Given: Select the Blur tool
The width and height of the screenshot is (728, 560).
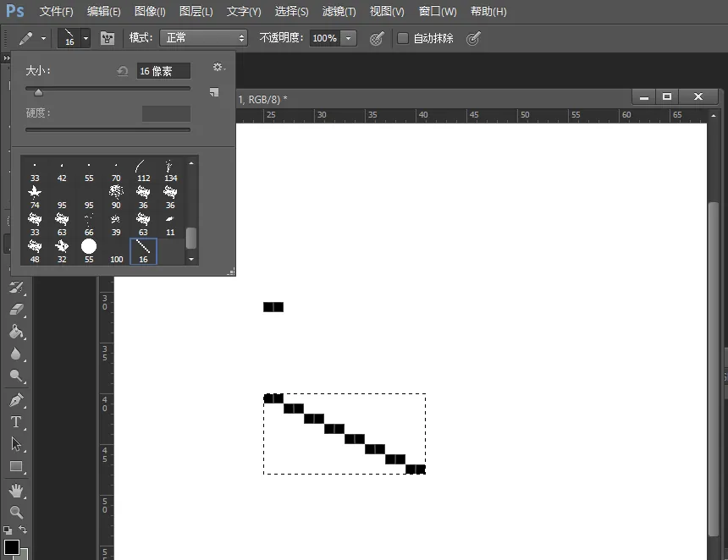Looking at the screenshot, I should pos(16,354).
